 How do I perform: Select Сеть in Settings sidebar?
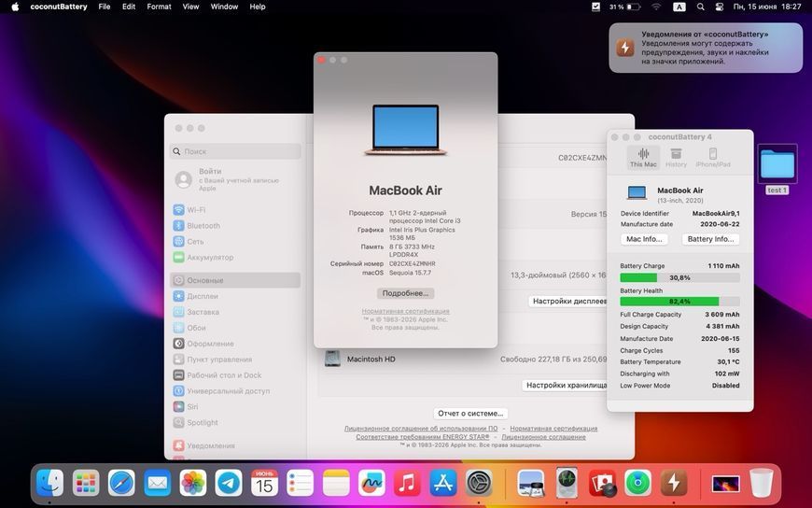tap(235, 242)
